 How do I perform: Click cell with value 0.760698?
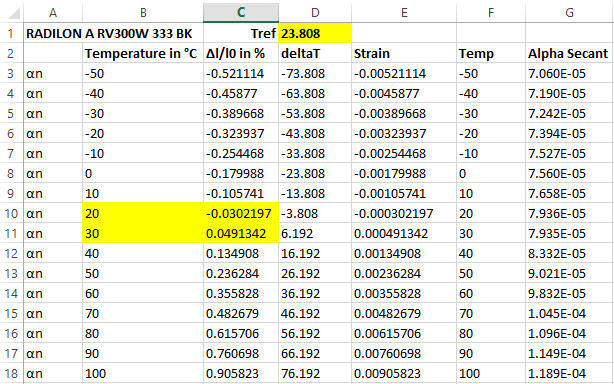[241, 353]
